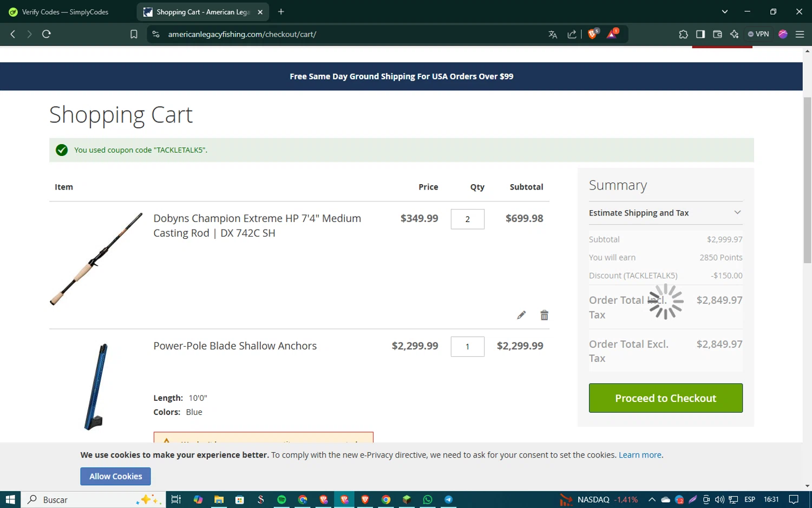Bookmark this page with the bookmark icon

click(x=134, y=34)
